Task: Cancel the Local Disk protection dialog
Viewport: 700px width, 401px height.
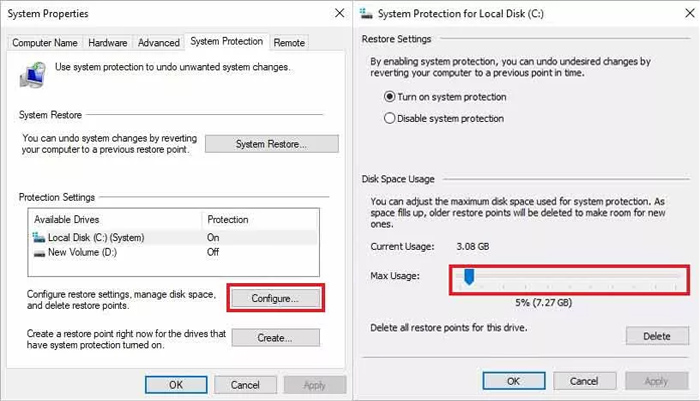Action: click(x=585, y=381)
